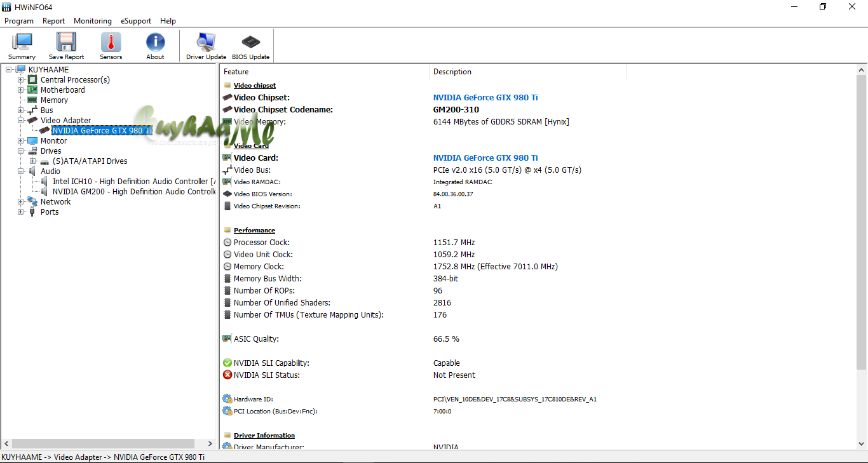
Task: Collapse the KUYHAAME root node
Action: 9,69
